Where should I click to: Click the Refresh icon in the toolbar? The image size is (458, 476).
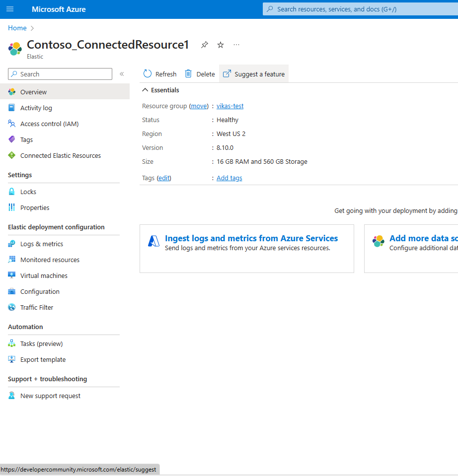(x=148, y=74)
